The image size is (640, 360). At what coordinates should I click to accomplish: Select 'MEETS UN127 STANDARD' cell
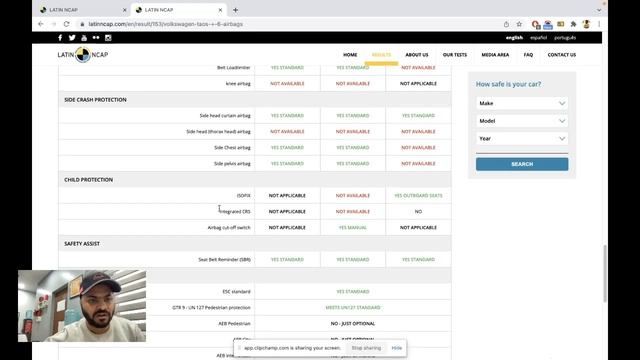click(x=353, y=307)
